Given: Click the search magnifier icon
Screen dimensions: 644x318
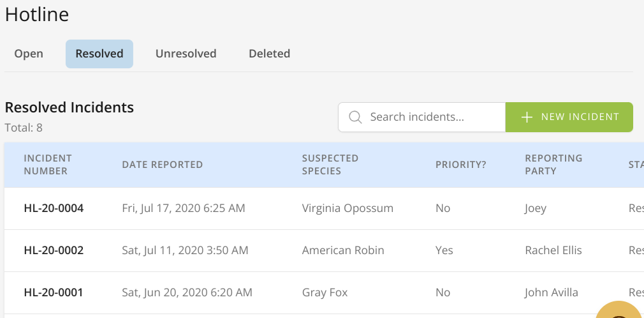Looking at the screenshot, I should [x=355, y=117].
